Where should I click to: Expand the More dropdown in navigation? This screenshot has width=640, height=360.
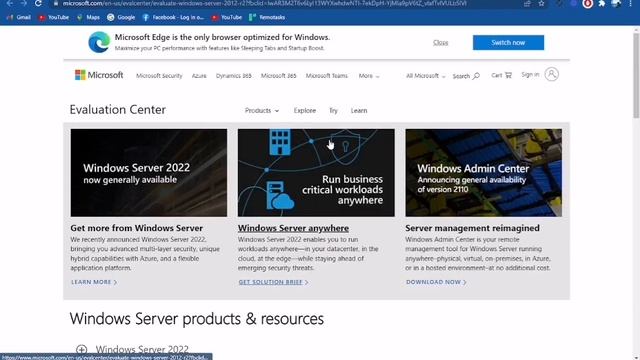[369, 76]
